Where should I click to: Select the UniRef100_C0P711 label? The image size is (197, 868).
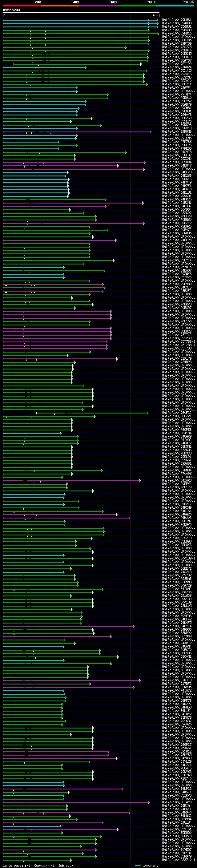pyautogui.click(x=177, y=84)
